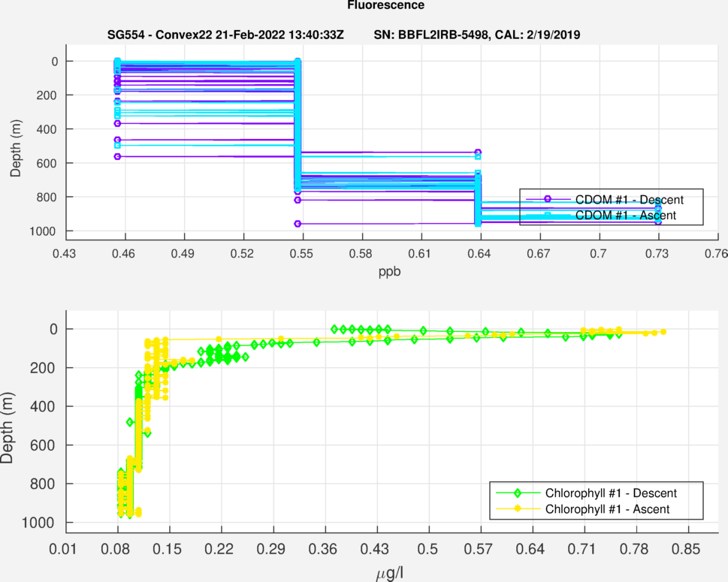The image size is (728, 582).
Task: Click Depth (m) label of Chlorophyll plot
Action: (x=7, y=428)
